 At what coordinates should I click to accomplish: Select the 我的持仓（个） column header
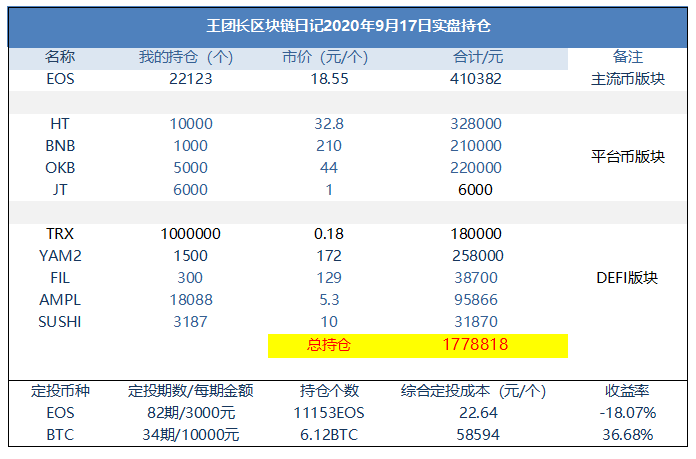pos(186,57)
